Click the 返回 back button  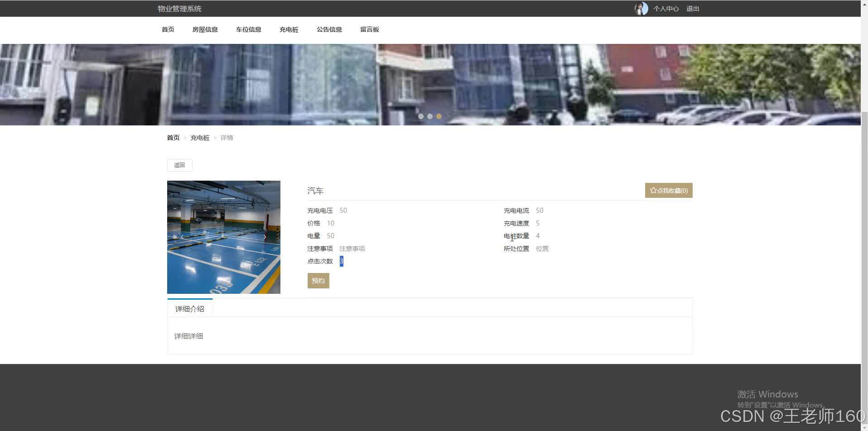[x=179, y=165]
